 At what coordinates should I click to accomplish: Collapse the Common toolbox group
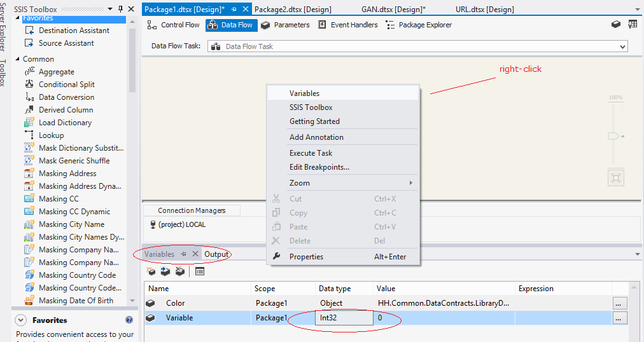tap(17, 59)
